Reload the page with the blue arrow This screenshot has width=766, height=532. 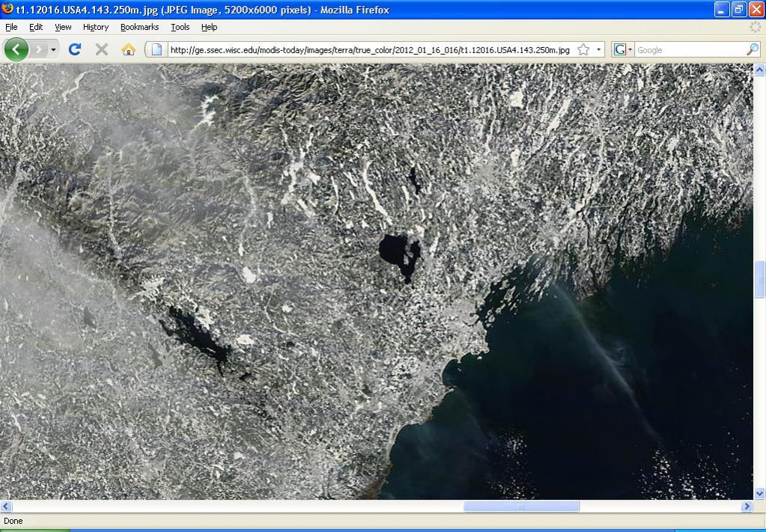[x=75, y=49]
